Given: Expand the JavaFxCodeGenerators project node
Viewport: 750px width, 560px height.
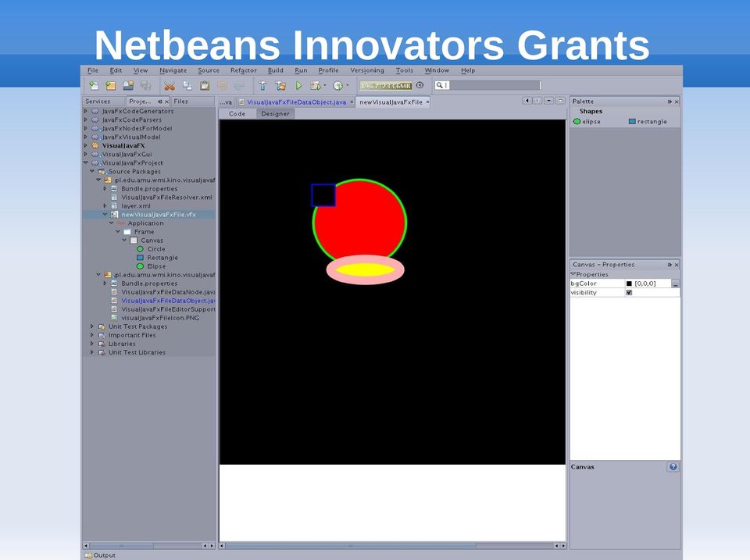Looking at the screenshot, I should click(86, 111).
